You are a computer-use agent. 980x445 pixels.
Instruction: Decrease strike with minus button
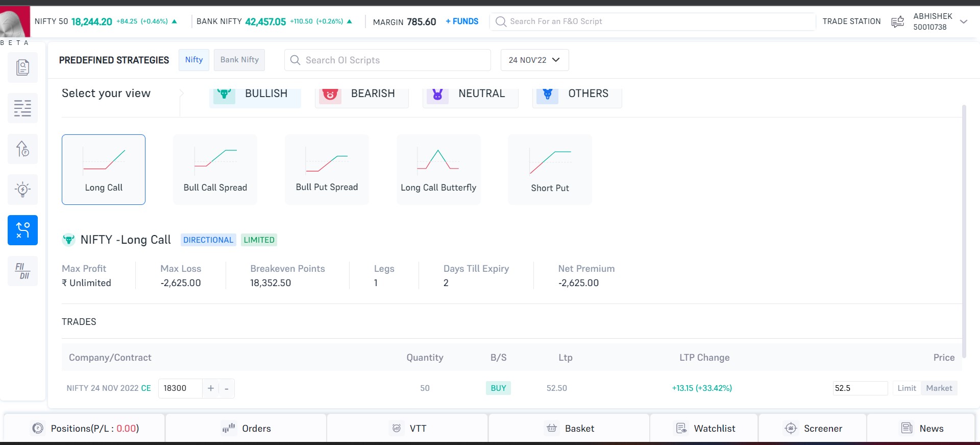point(227,388)
